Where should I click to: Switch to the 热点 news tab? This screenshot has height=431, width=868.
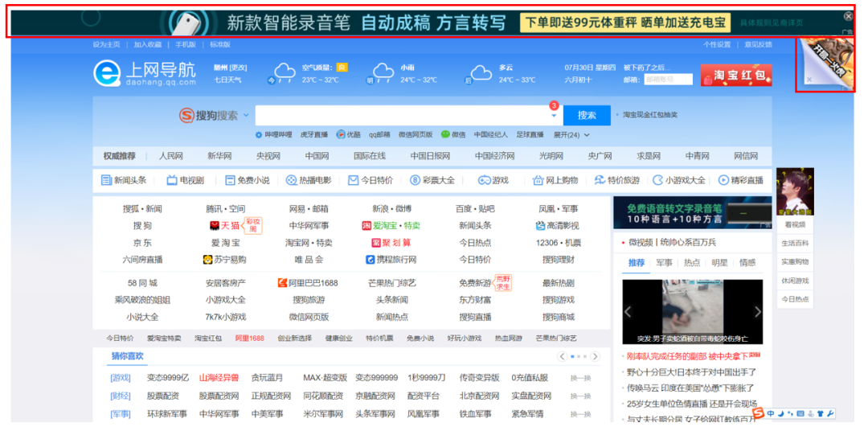coord(692,263)
